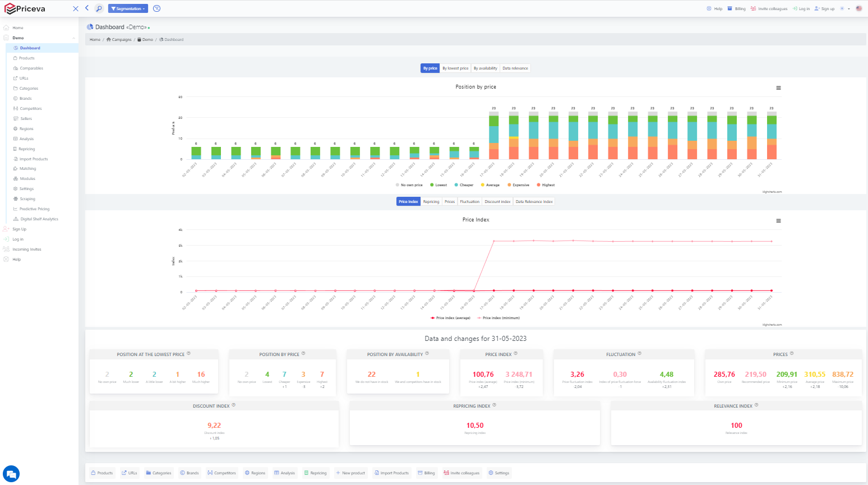This screenshot has height=485, width=868.
Task: Click the clear filter icon beside Segmentation
Action: (x=157, y=8)
